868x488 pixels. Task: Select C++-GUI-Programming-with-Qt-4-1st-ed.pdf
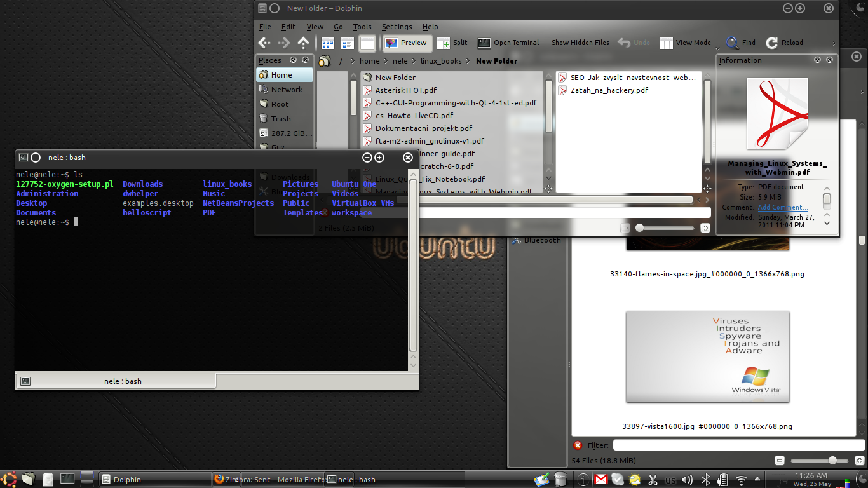tap(450, 103)
